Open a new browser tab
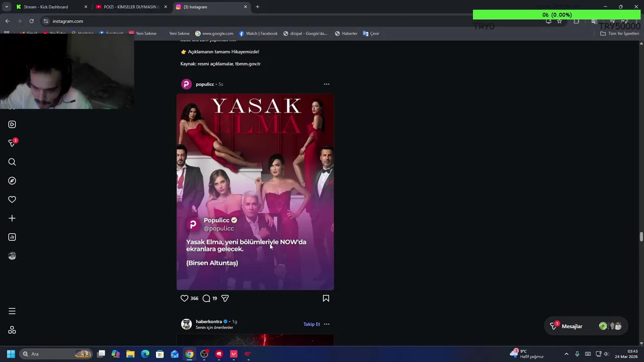644x362 pixels. click(x=257, y=7)
